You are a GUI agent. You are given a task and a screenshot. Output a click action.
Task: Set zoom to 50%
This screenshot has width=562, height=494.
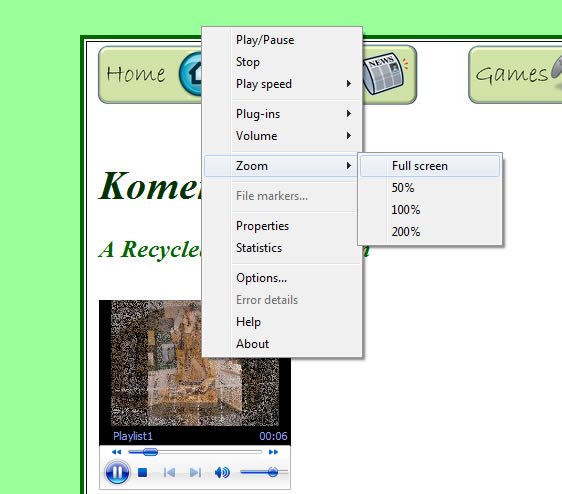tap(430, 188)
